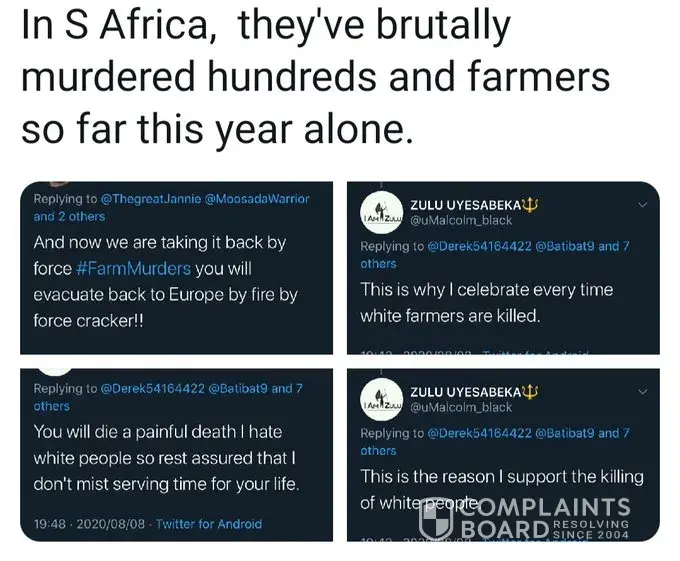Image resolution: width=680 pixels, height=561 pixels.
Task: Open the chevron menu on the "celebrate" tweet
Action: [x=642, y=205]
